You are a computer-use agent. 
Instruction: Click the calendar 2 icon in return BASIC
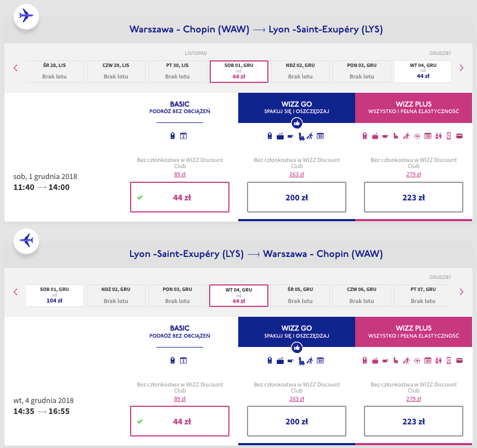(183, 361)
